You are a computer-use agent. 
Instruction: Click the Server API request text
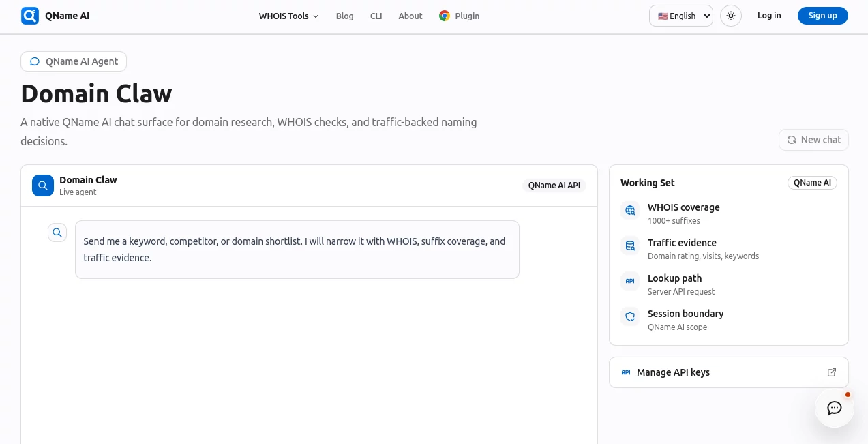coord(681,292)
